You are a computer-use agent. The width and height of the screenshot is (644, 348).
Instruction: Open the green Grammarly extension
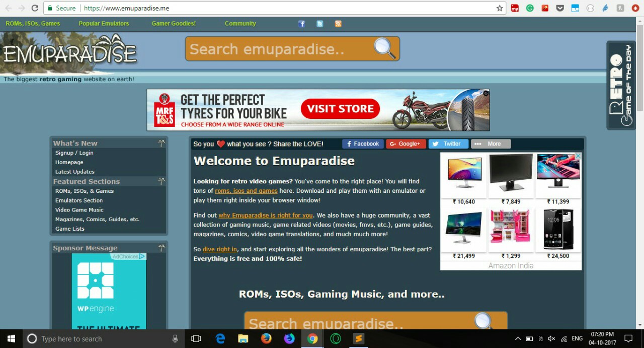tap(530, 8)
